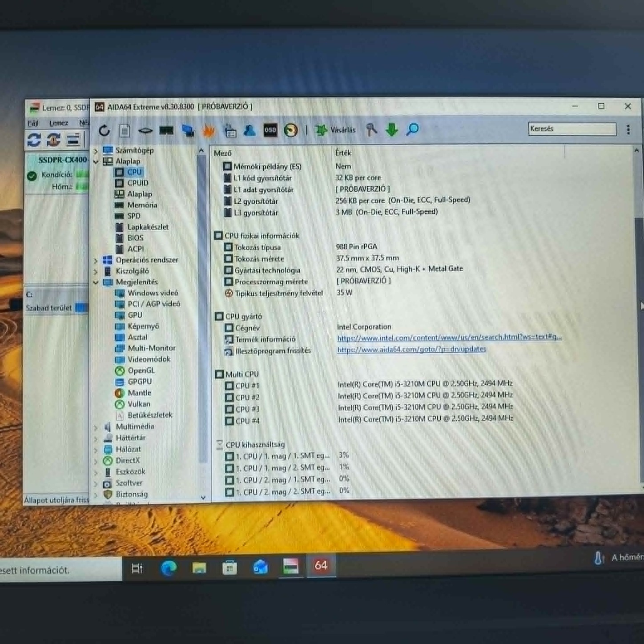This screenshot has width=644, height=644.
Task: Select the Gyártási technológia row
Action: tap(344, 270)
